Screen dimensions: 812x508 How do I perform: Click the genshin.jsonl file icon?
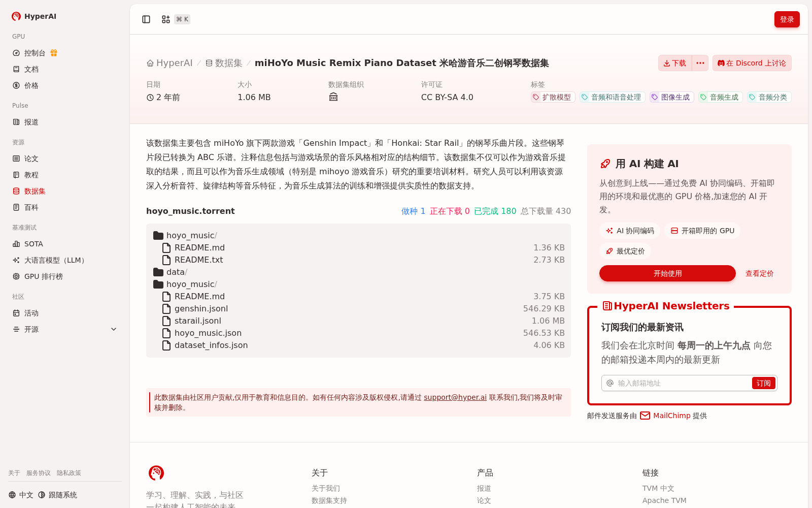(166, 309)
